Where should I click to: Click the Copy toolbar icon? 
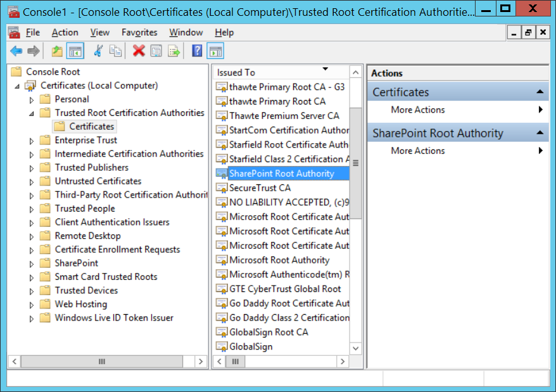tap(115, 51)
